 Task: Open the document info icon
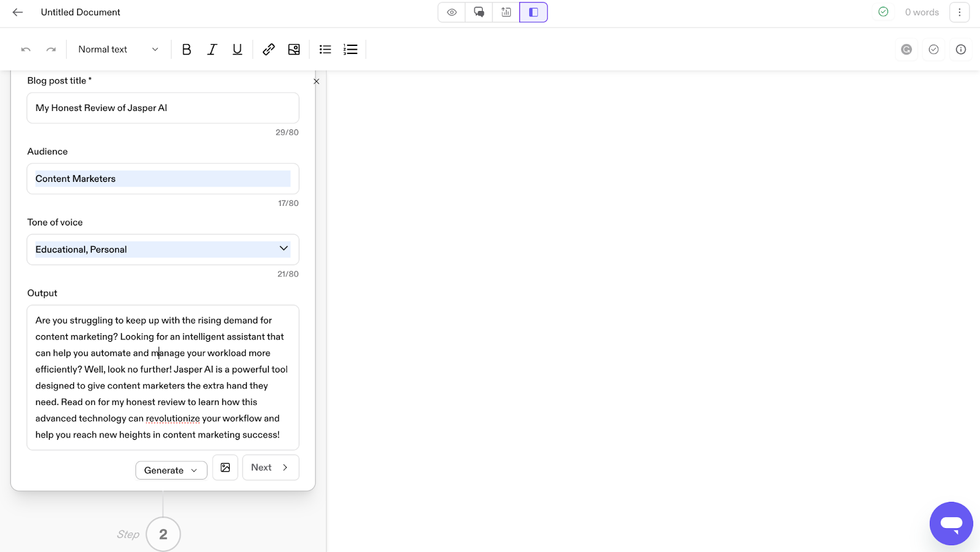point(960,50)
